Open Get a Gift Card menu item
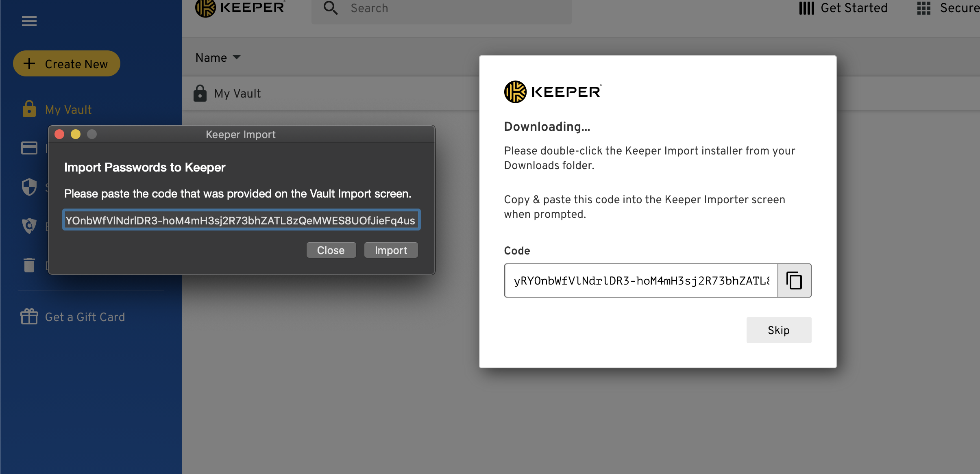 tap(85, 317)
